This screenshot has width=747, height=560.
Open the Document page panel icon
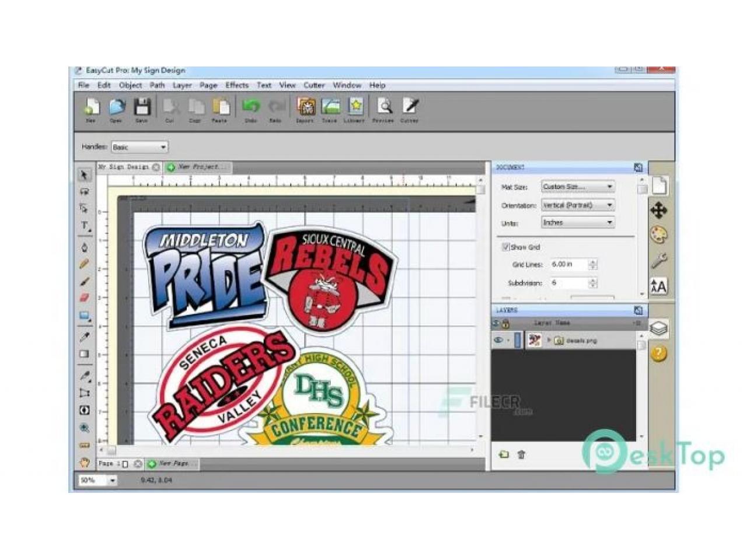pyautogui.click(x=659, y=185)
